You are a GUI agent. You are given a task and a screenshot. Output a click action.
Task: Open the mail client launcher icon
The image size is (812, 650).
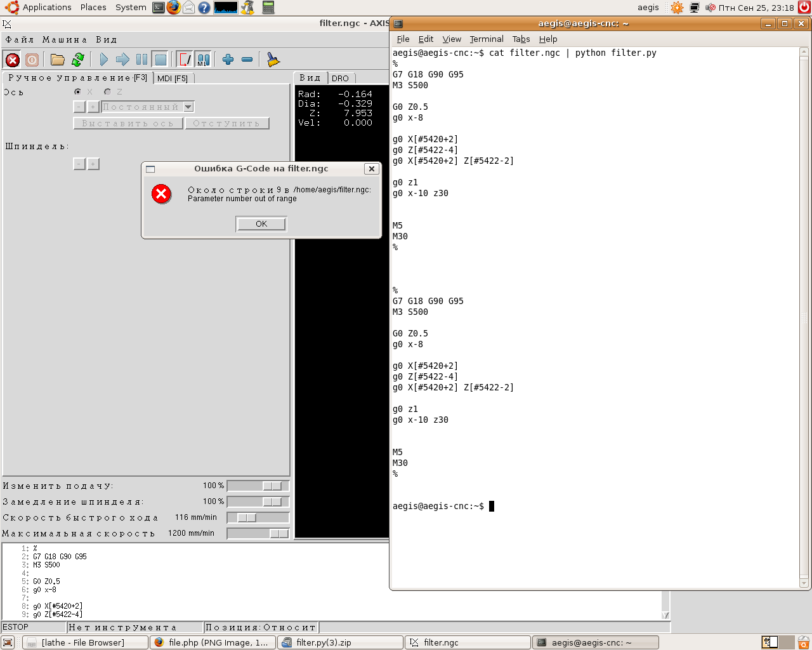[x=188, y=8]
